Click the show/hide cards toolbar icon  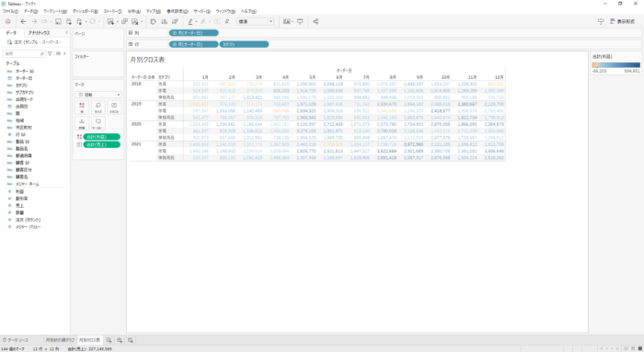pyautogui.click(x=287, y=21)
